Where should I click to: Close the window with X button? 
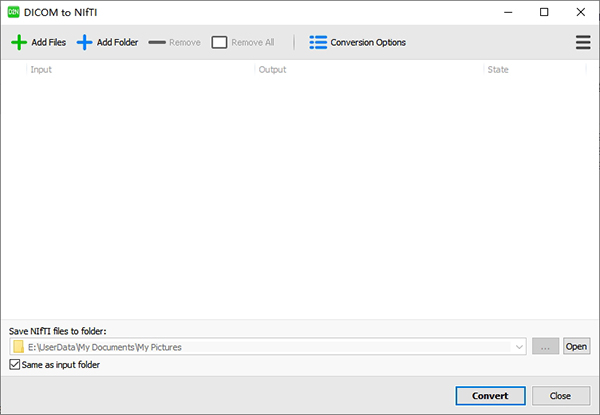point(580,12)
